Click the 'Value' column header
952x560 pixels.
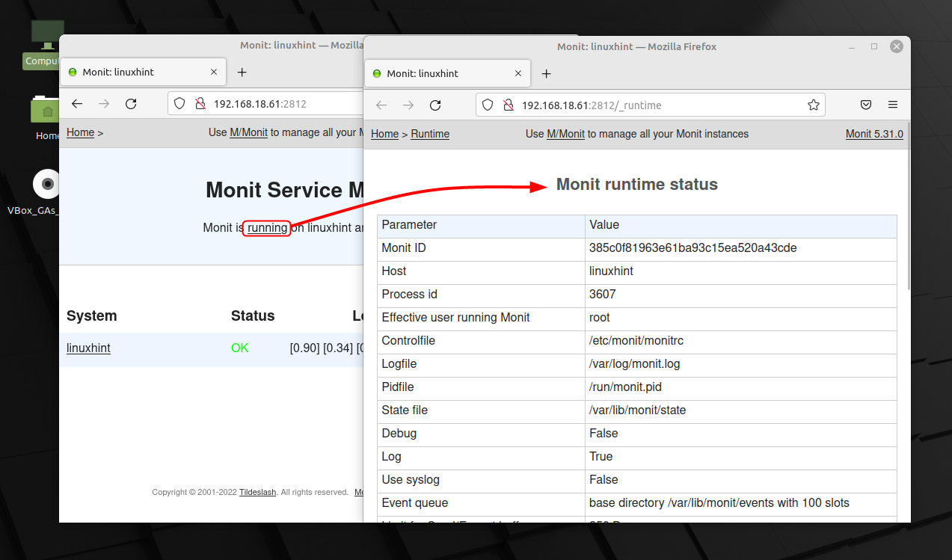click(x=741, y=225)
